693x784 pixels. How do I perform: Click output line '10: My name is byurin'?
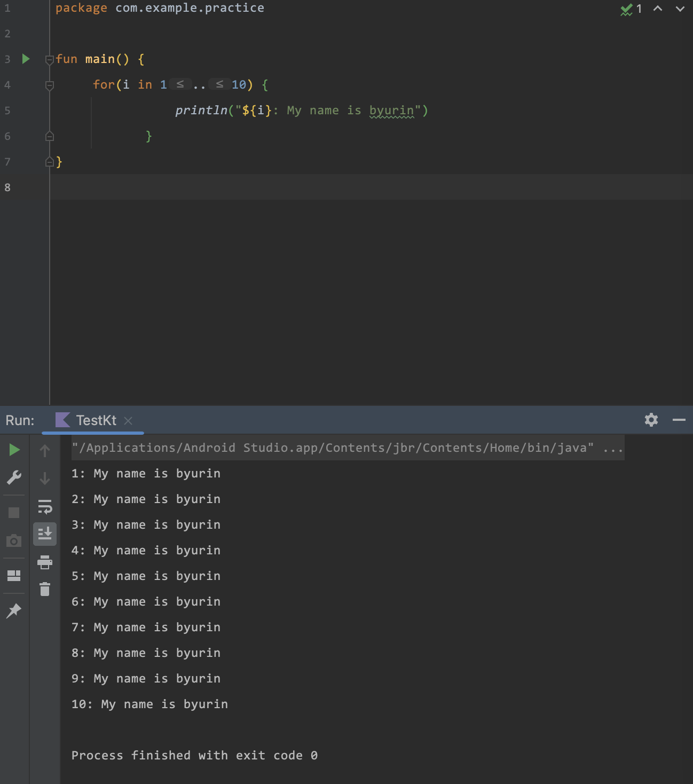pos(149,704)
